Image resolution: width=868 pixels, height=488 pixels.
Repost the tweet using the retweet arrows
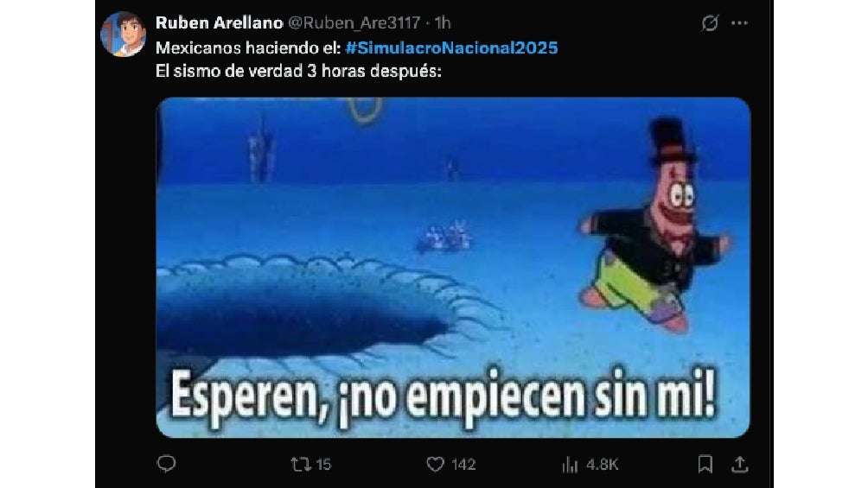(x=301, y=464)
